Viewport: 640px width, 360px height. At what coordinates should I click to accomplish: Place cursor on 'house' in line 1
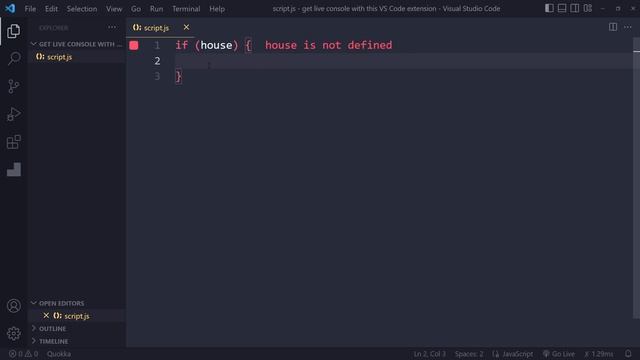point(216,45)
